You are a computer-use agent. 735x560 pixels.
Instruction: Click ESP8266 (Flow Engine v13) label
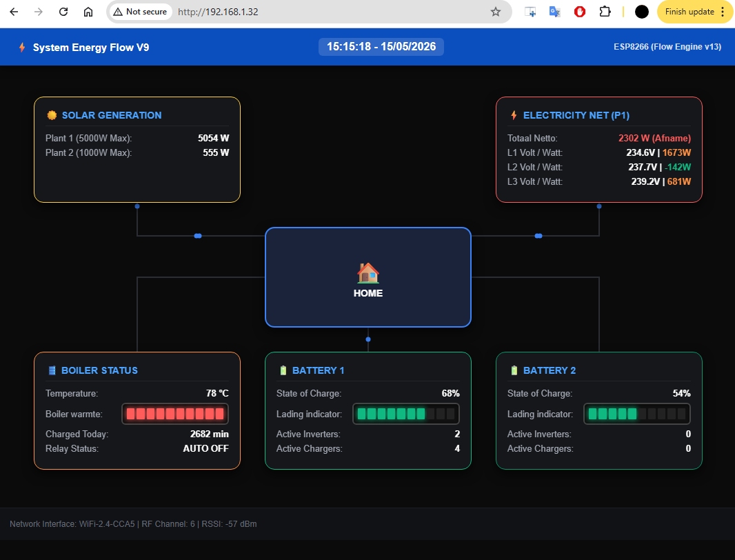pos(667,46)
